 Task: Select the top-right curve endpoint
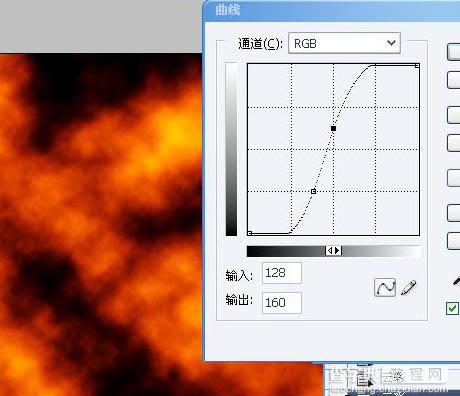(417, 66)
